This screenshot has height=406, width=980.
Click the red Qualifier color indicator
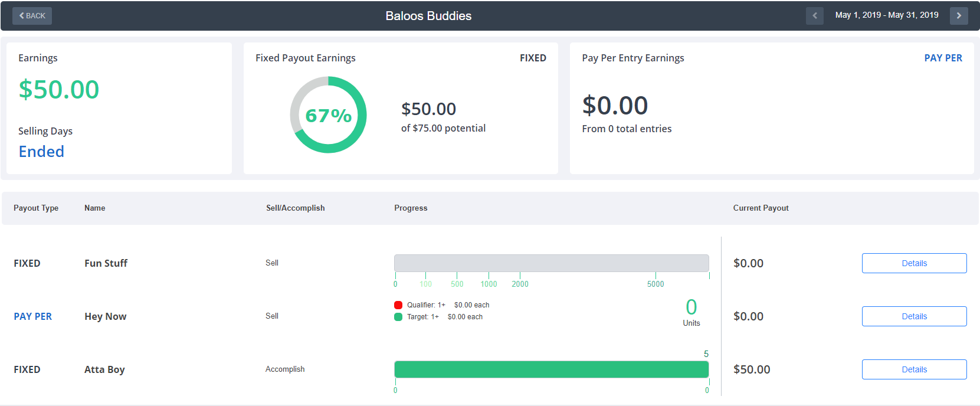pos(398,305)
